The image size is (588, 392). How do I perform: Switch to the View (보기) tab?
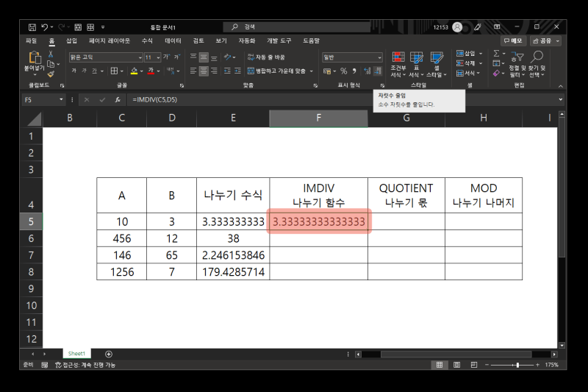pyautogui.click(x=221, y=40)
